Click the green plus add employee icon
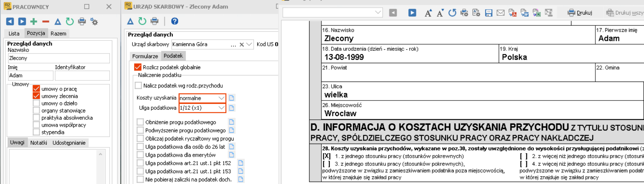644x184 pixels. point(34,22)
